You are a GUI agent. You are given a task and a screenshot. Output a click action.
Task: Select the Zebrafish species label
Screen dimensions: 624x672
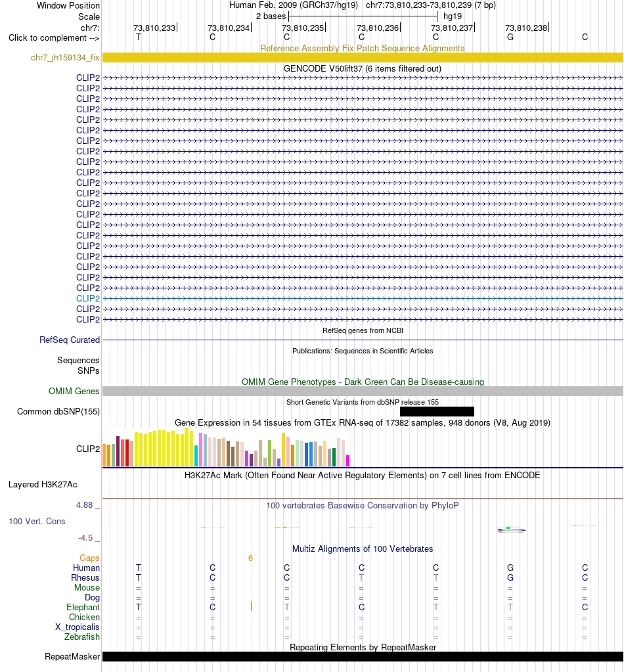pyautogui.click(x=82, y=637)
